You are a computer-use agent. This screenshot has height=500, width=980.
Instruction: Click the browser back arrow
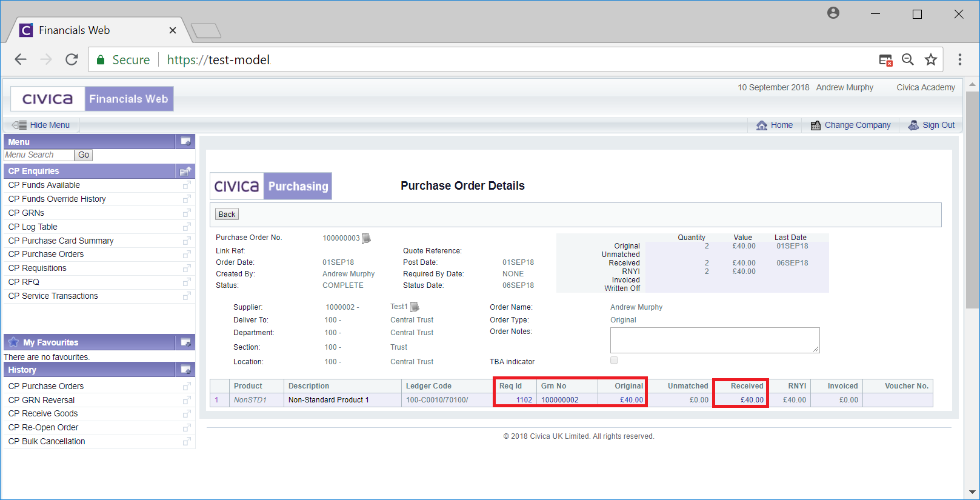21,59
